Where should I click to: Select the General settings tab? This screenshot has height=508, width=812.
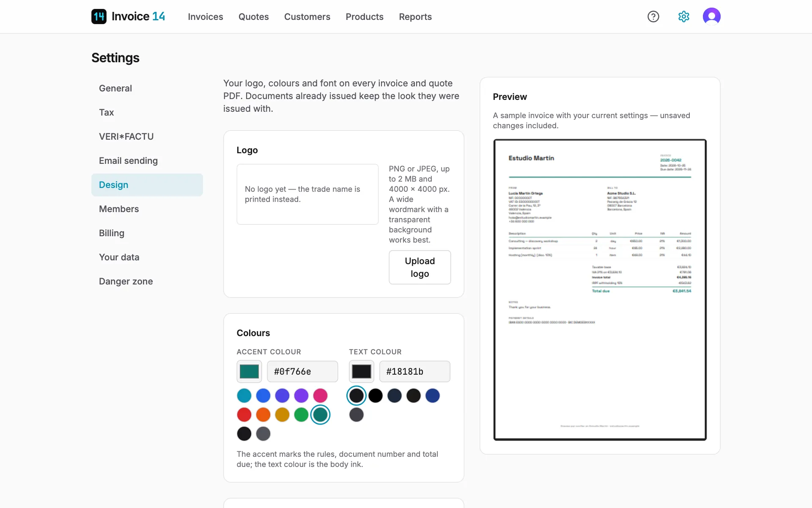pos(147,88)
